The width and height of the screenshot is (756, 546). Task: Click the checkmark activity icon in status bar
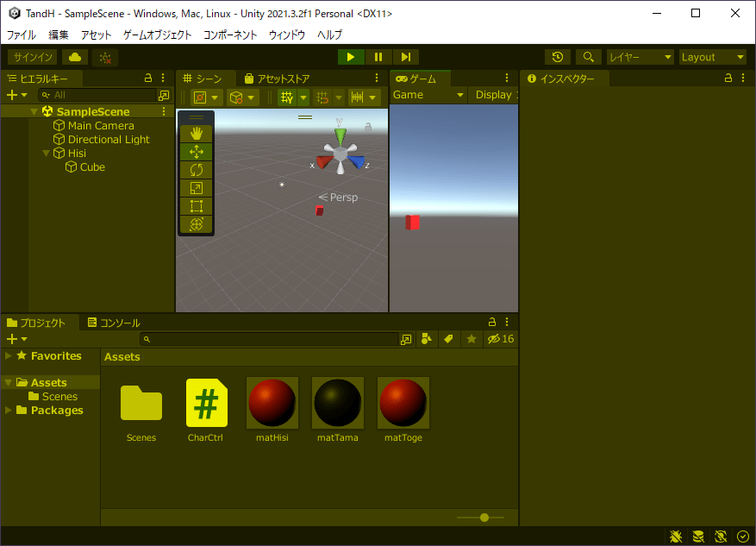click(743, 536)
